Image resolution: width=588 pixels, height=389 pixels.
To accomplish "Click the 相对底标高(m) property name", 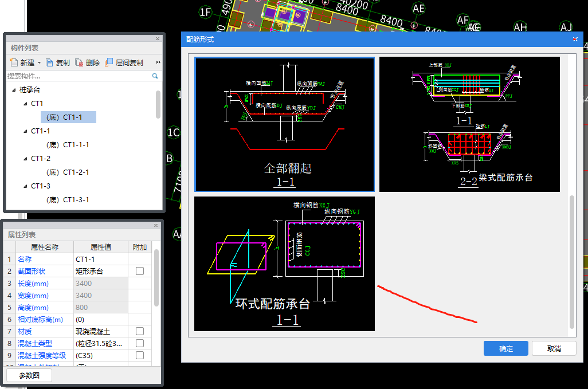I will pyautogui.click(x=40, y=320).
